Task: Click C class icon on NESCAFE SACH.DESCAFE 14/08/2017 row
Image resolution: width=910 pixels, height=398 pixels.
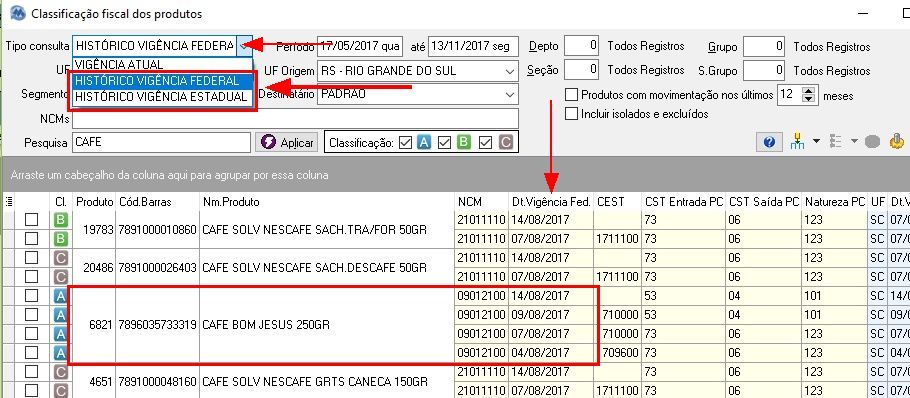Action: (61, 258)
